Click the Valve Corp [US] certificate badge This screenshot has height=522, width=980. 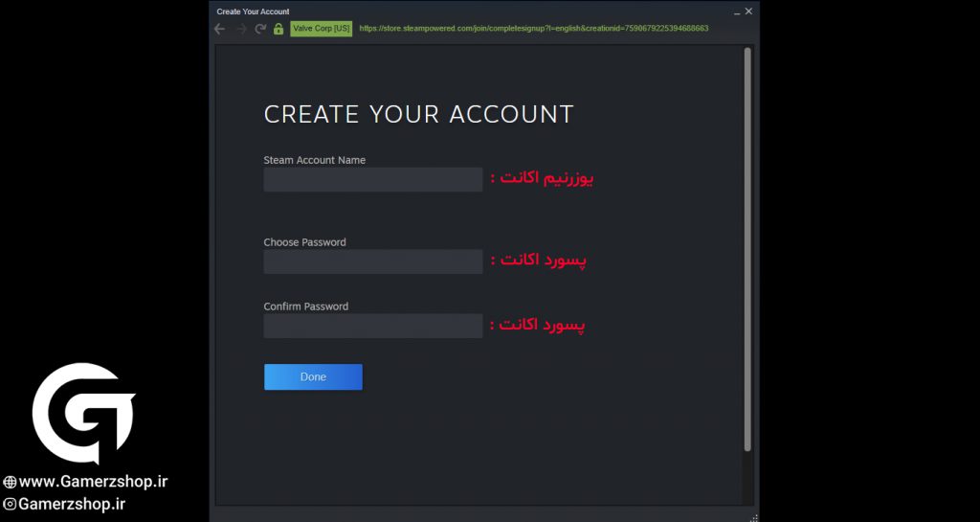[322, 29]
